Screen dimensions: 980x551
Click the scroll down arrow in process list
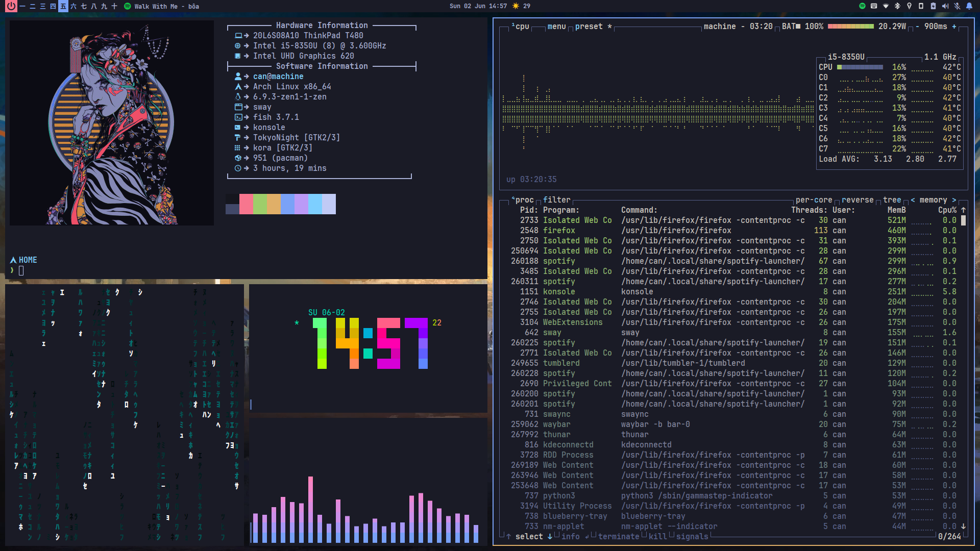[x=963, y=526]
